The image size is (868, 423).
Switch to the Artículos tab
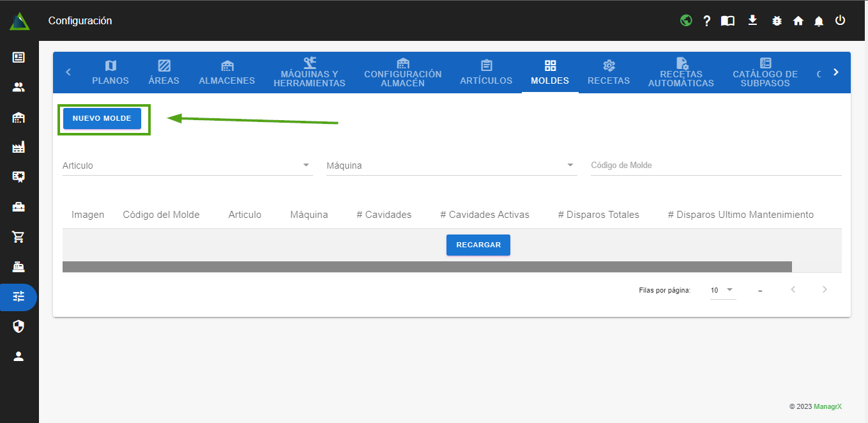[486, 72]
